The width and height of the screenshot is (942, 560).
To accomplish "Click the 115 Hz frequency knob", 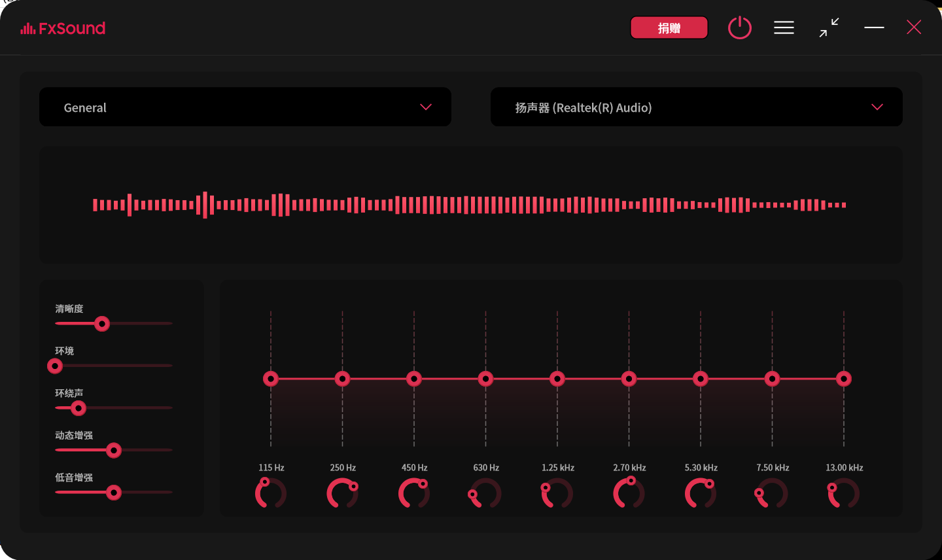I will click(x=271, y=493).
